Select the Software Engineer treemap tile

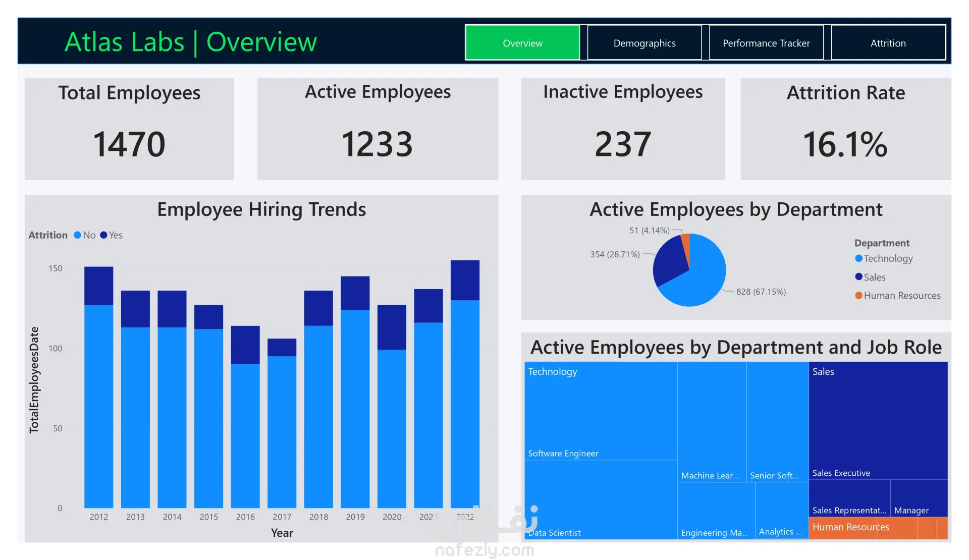pos(601,411)
